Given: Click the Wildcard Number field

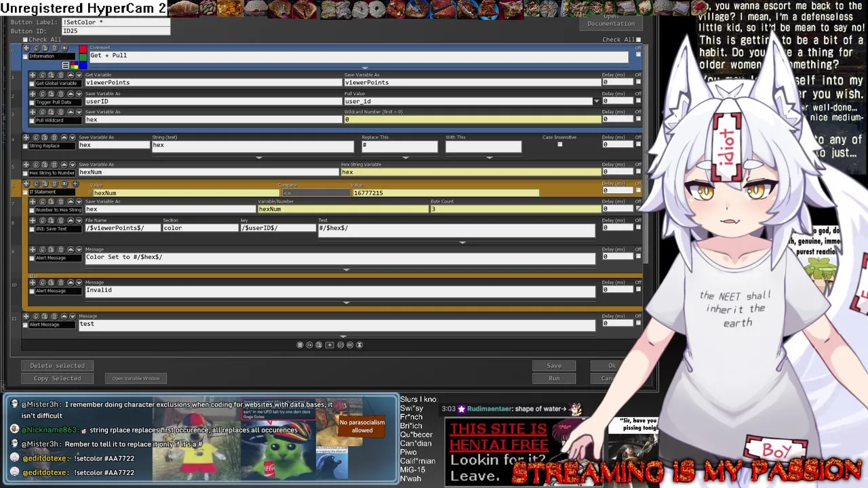Looking at the screenshot, I should (472, 119).
